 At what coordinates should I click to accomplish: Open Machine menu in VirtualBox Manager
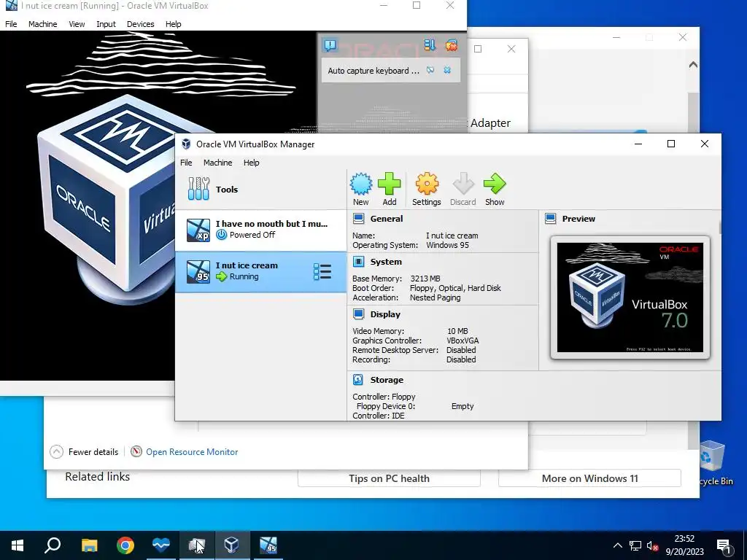coord(217,163)
